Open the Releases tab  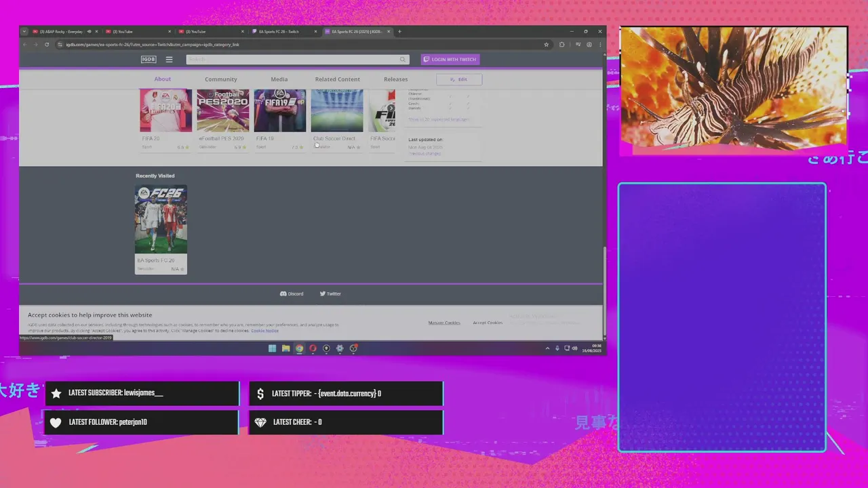point(396,79)
